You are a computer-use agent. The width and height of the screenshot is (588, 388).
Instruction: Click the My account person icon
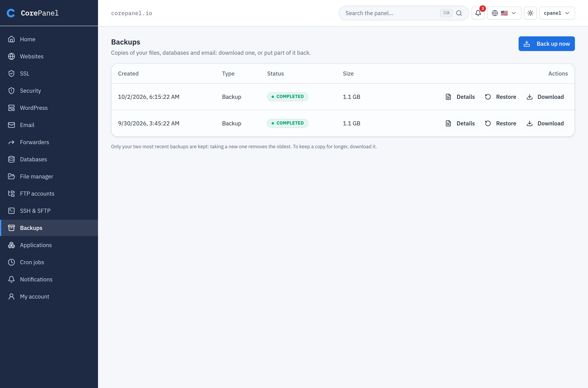11,297
